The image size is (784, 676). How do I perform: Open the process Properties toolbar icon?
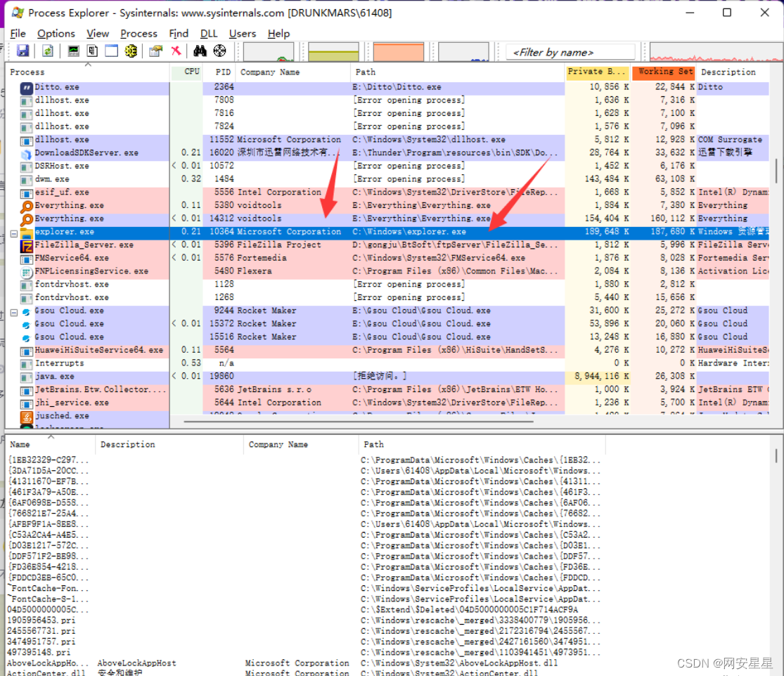[x=156, y=51]
